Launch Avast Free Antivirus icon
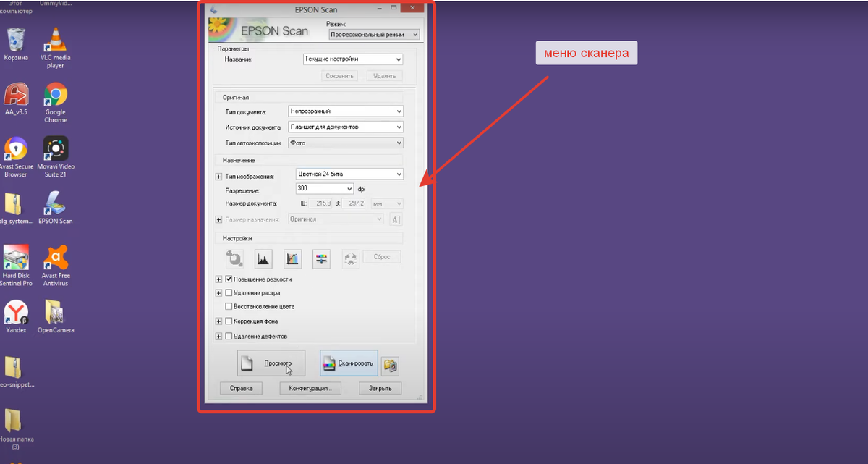Screen dimensions: 868x464 56,266
